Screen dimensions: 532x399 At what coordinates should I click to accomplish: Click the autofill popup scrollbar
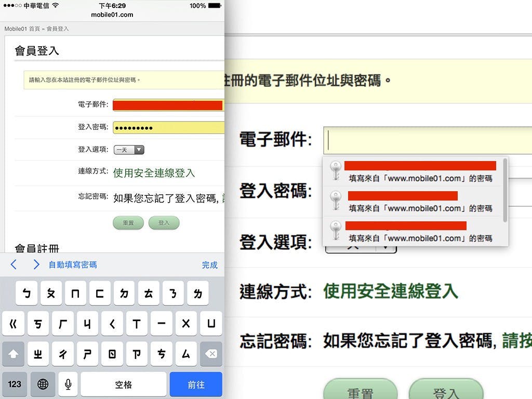(x=505, y=190)
